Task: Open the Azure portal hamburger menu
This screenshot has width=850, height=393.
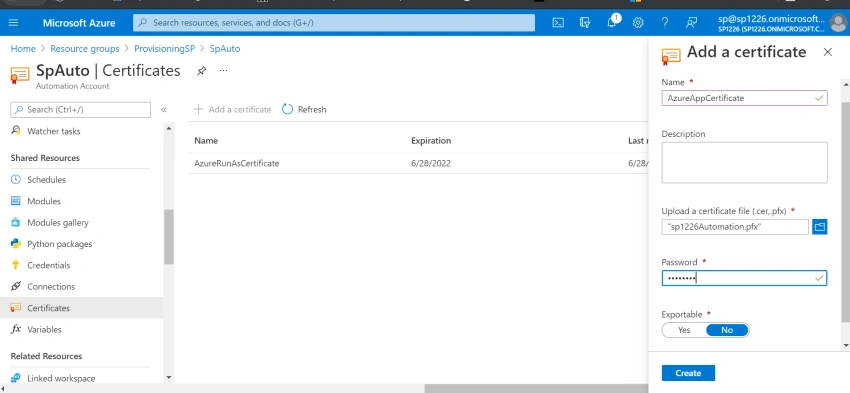Action: coord(14,23)
